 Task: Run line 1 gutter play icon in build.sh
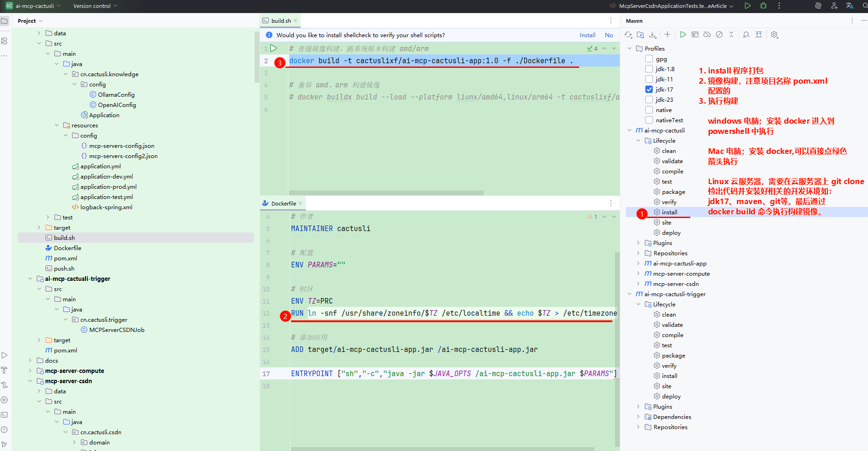[x=274, y=48]
